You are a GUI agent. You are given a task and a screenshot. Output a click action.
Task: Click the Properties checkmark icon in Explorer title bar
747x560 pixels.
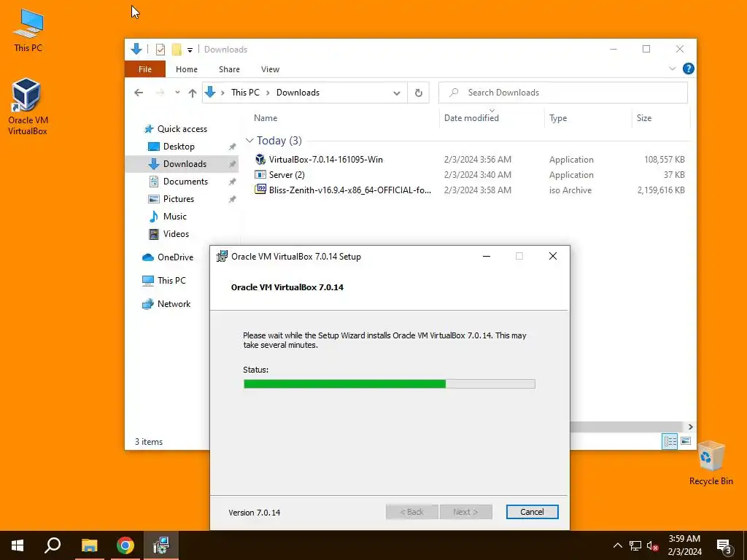(x=160, y=49)
